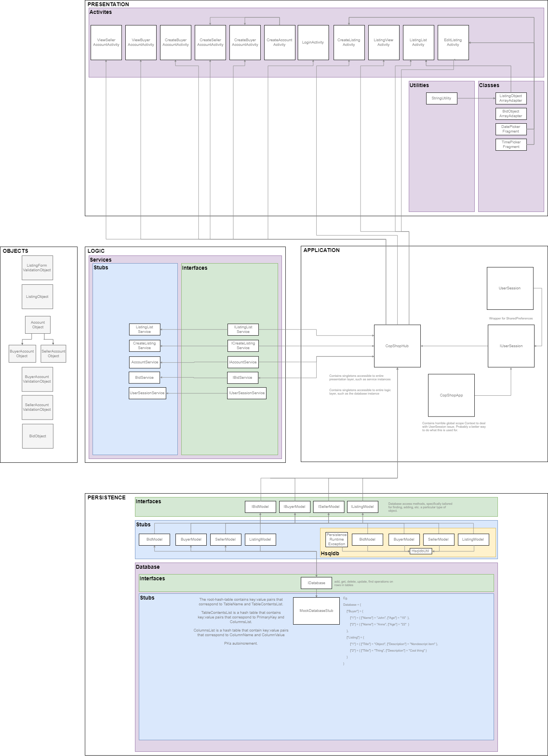This screenshot has width=548, height=756.
Task: Click the PERSISTENCE layer title
Action: 106,497
